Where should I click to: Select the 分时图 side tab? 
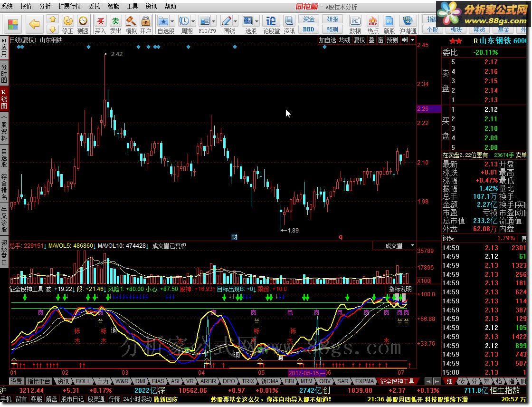(4, 73)
